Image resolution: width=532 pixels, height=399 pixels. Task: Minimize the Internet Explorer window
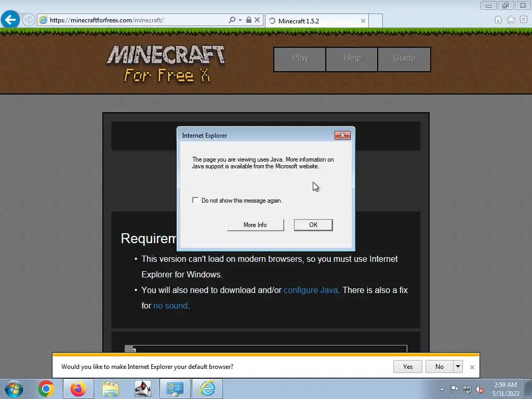tap(488, 5)
